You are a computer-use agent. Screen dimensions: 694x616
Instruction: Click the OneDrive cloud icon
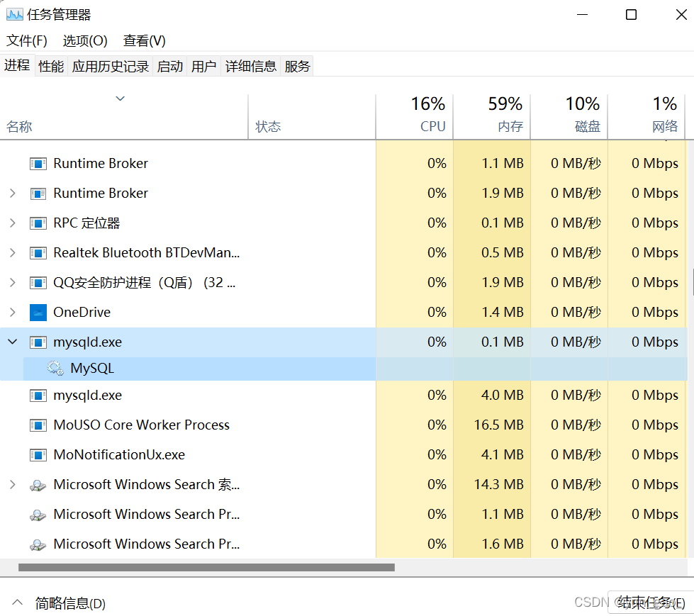(x=38, y=313)
